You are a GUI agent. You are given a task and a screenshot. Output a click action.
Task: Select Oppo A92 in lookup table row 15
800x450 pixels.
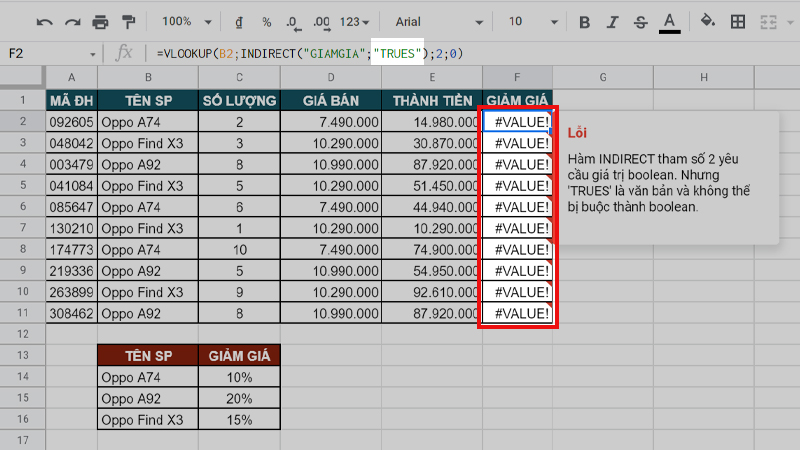[148, 398]
